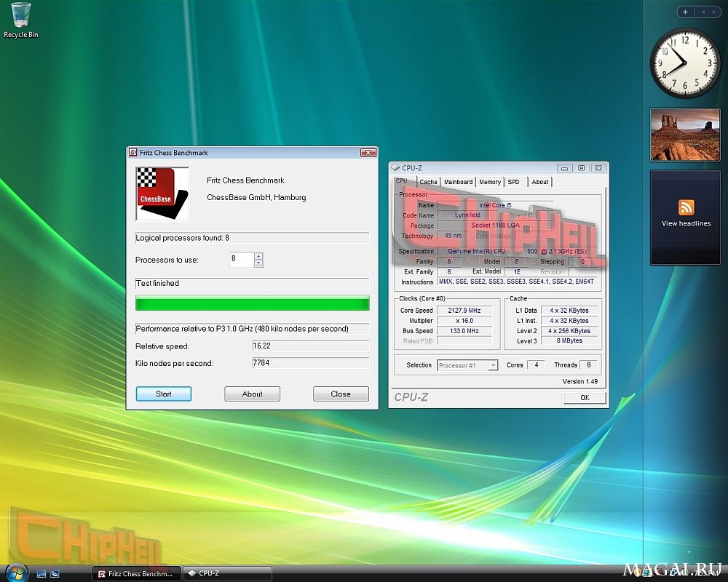Viewport: 728px width, 582px height.
Task: Click the Show Desktop quick launch icon
Action: 41,574
